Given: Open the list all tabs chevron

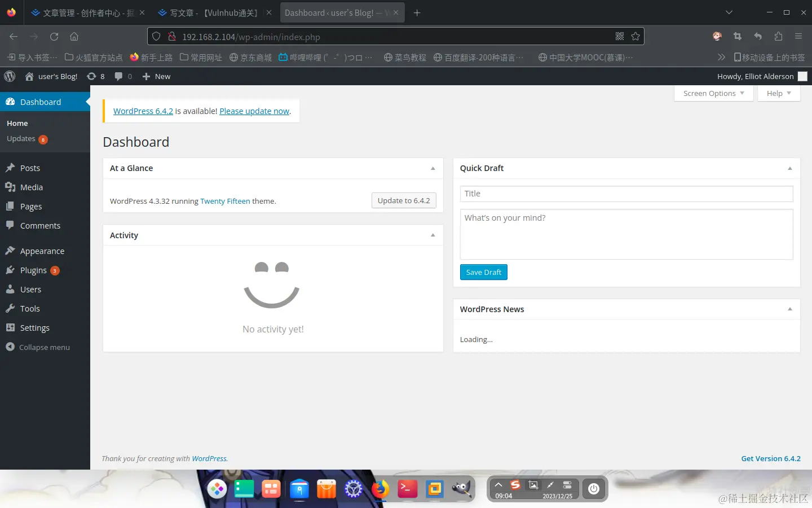Looking at the screenshot, I should tap(729, 12).
